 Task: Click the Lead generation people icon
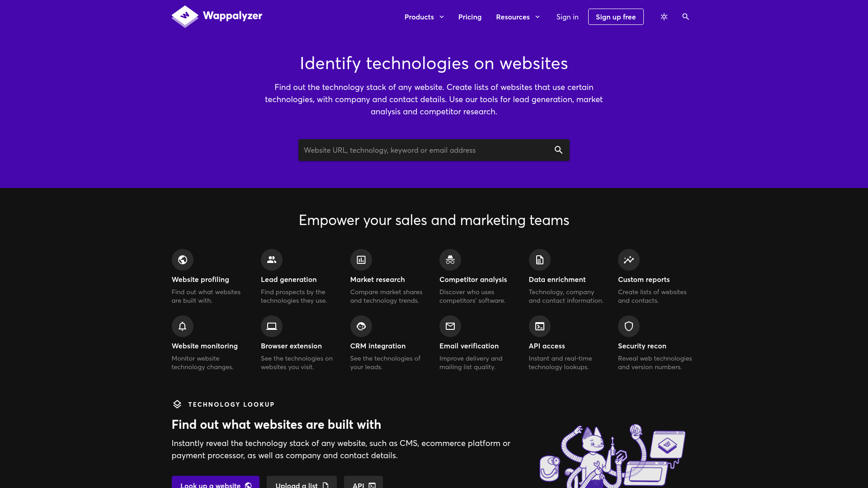tap(272, 260)
